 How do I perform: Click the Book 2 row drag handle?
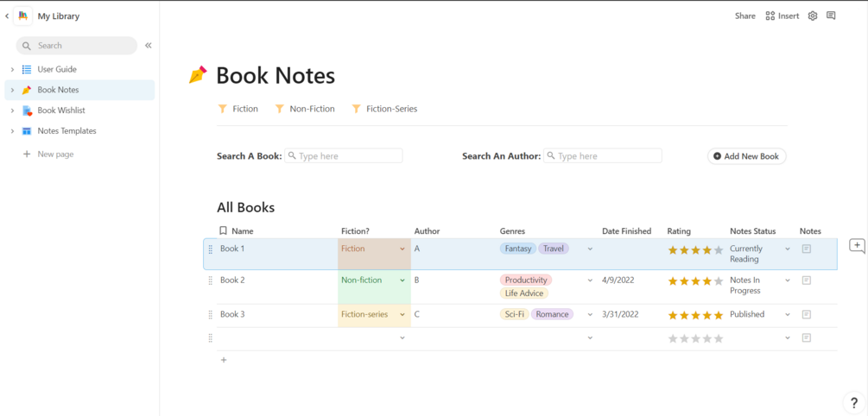click(x=210, y=280)
